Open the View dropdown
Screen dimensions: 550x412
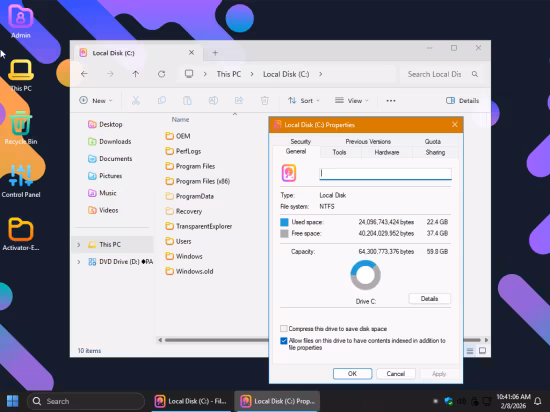(351, 101)
